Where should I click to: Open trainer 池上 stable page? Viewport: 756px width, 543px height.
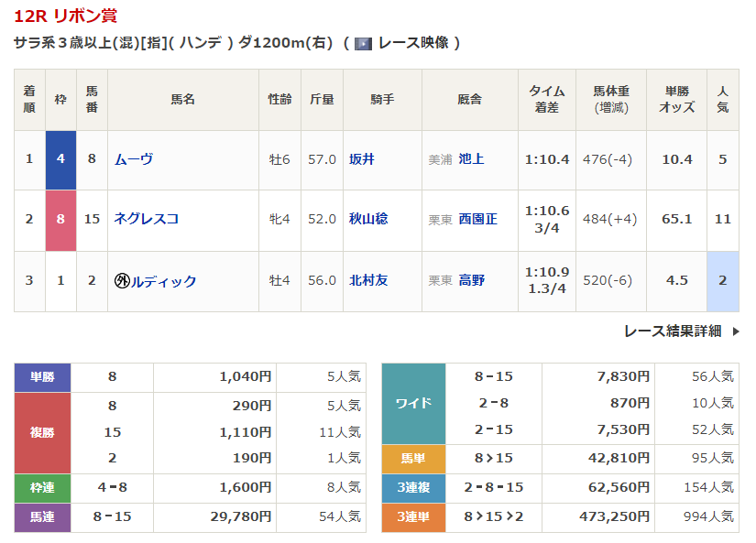(x=471, y=159)
